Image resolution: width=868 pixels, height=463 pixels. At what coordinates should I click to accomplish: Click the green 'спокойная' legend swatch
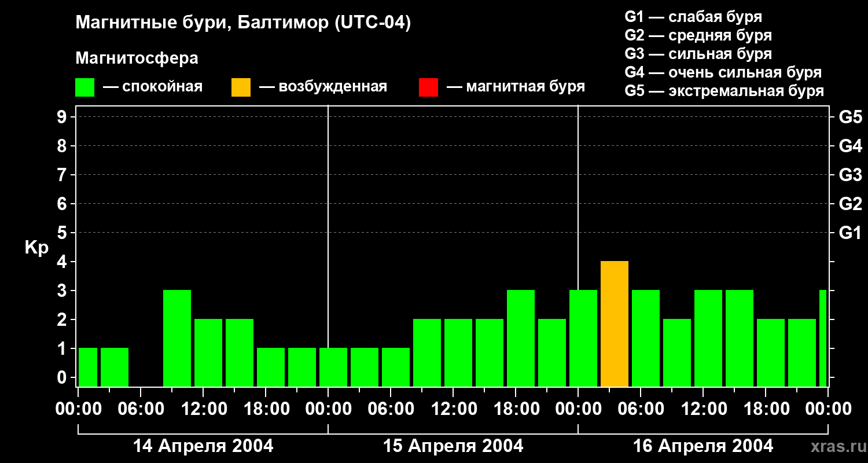[x=84, y=87]
